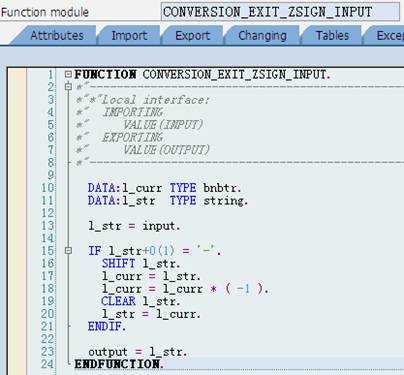This screenshot has height=375, width=404.
Task: Click the 'l_curr = l_curr * ( -1 ).' line
Action: (185, 289)
